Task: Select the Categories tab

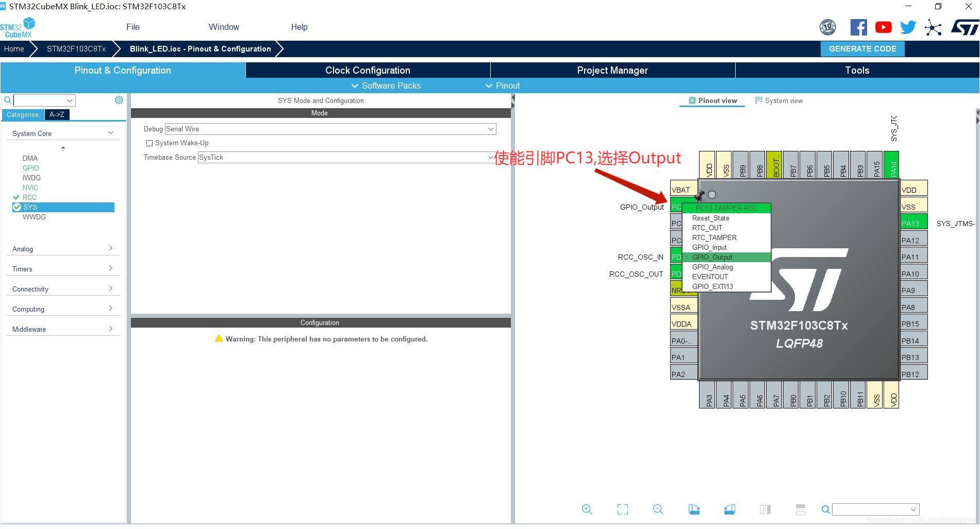Action: tap(23, 114)
